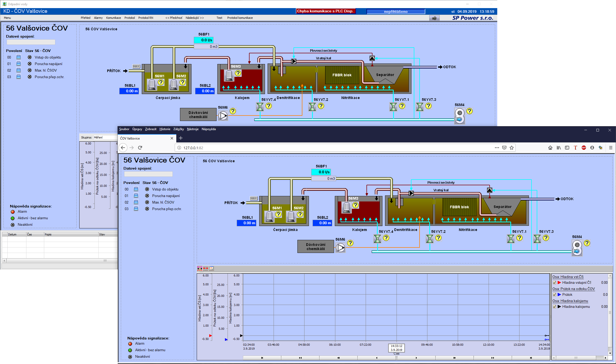Screen dimensions: 616x364
Task: Open Firefox hamburger application menu
Action: point(611,148)
